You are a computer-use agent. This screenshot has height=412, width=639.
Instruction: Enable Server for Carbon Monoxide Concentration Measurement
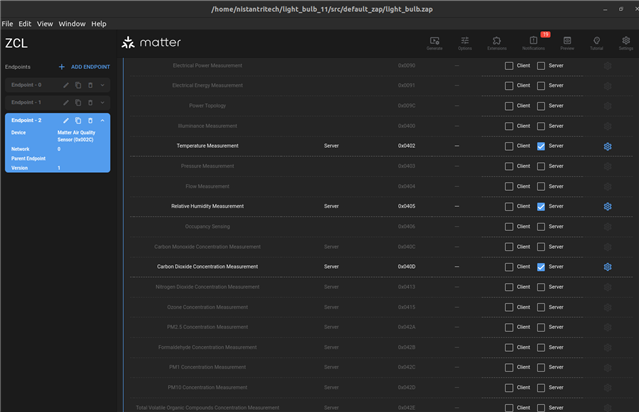pos(541,247)
